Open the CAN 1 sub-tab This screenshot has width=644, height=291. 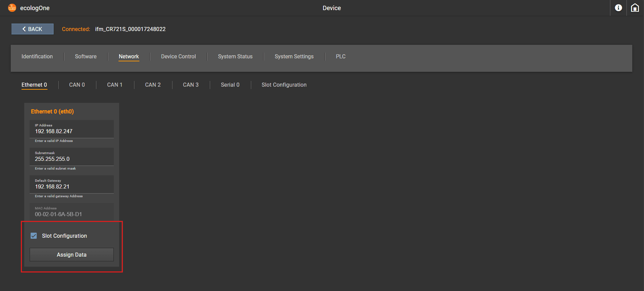[x=114, y=85]
